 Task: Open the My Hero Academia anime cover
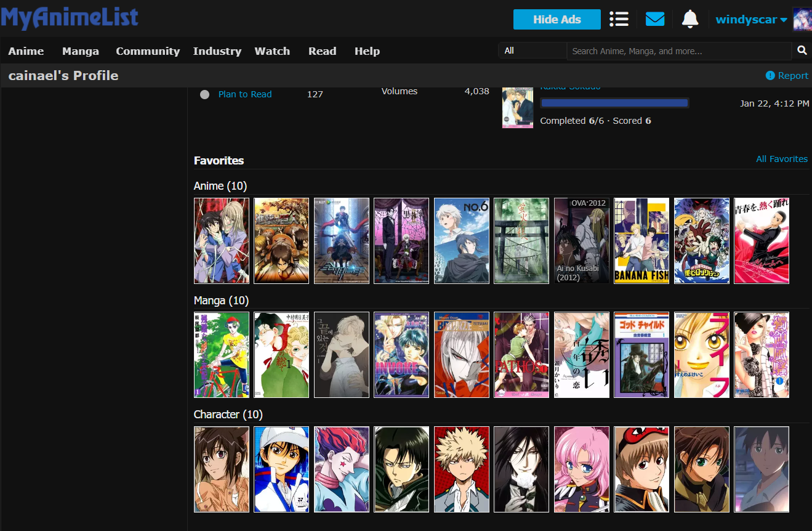coord(702,240)
